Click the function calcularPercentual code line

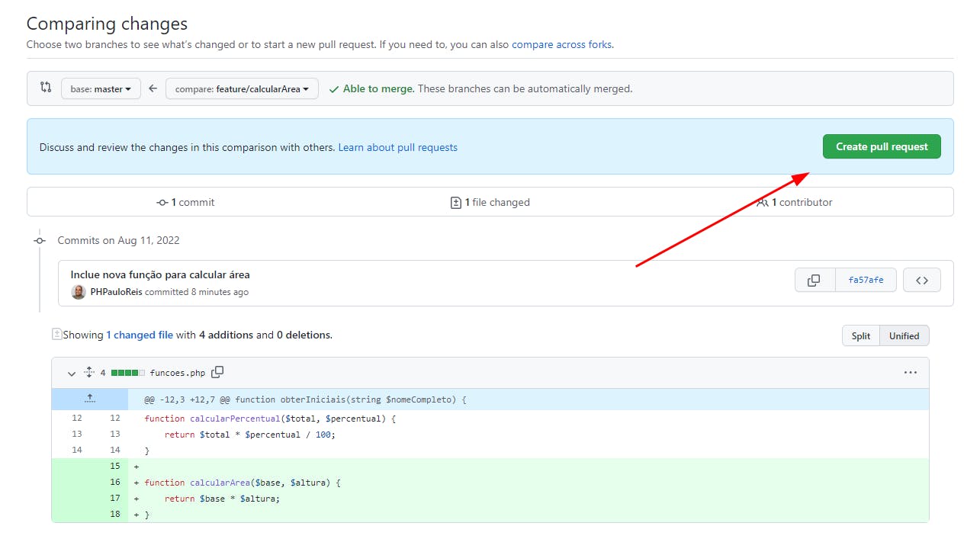pyautogui.click(x=270, y=418)
